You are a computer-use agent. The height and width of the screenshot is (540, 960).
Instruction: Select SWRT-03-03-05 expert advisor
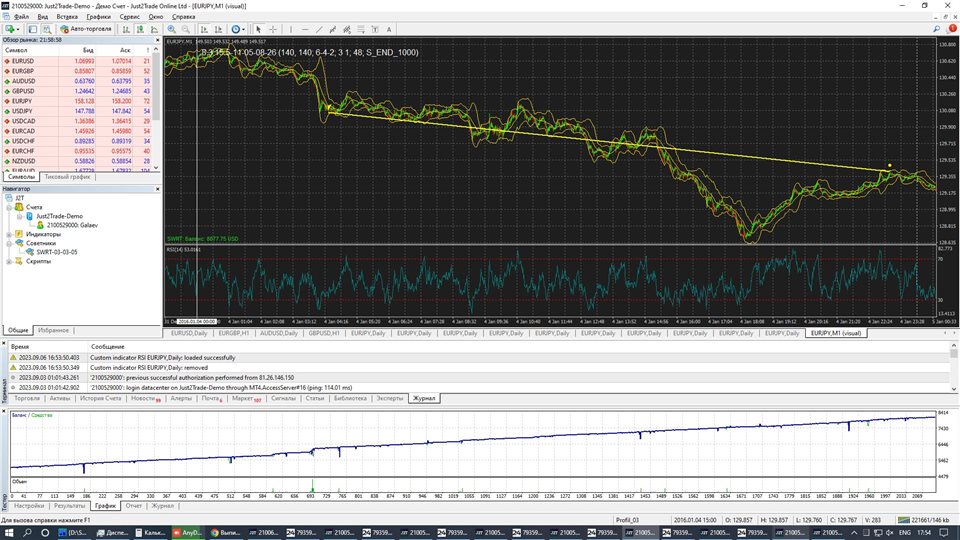57,252
